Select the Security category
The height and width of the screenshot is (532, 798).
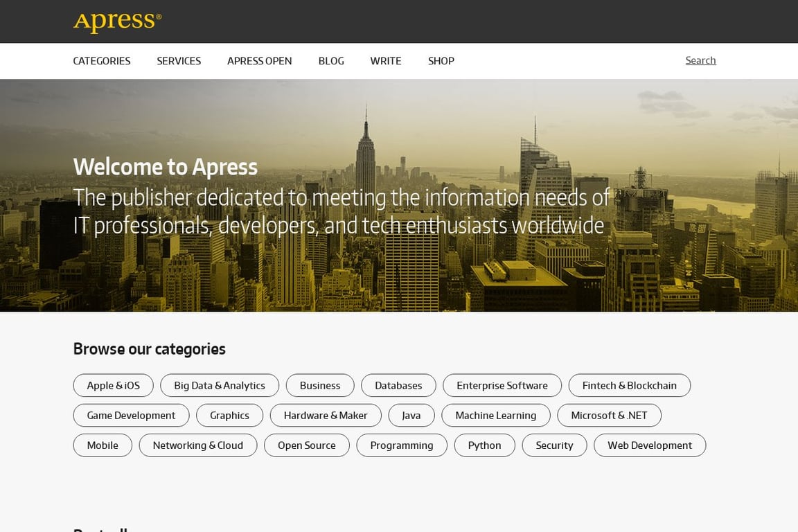555,445
